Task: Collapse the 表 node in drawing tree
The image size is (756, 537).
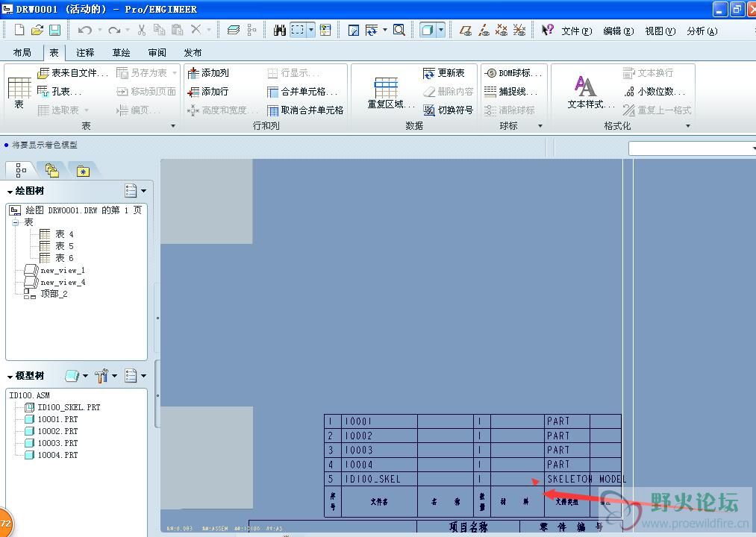Action: [16, 222]
